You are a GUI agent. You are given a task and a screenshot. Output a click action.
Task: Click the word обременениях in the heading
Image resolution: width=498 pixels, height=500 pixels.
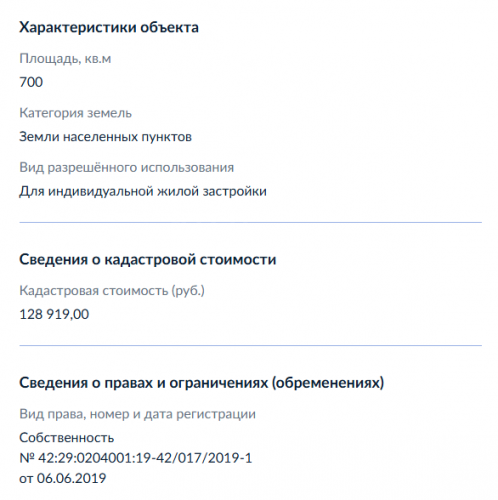(x=328, y=383)
